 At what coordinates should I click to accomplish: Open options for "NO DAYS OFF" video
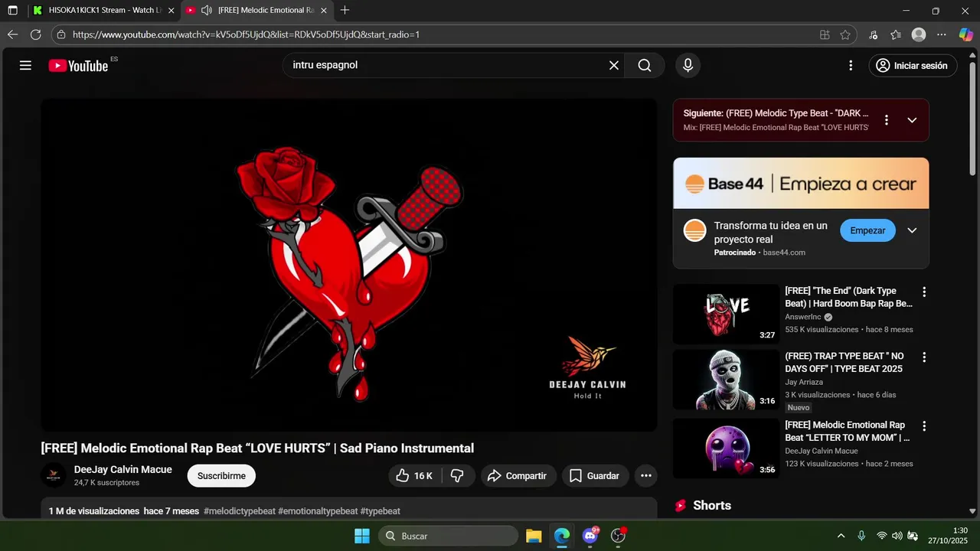[924, 357]
